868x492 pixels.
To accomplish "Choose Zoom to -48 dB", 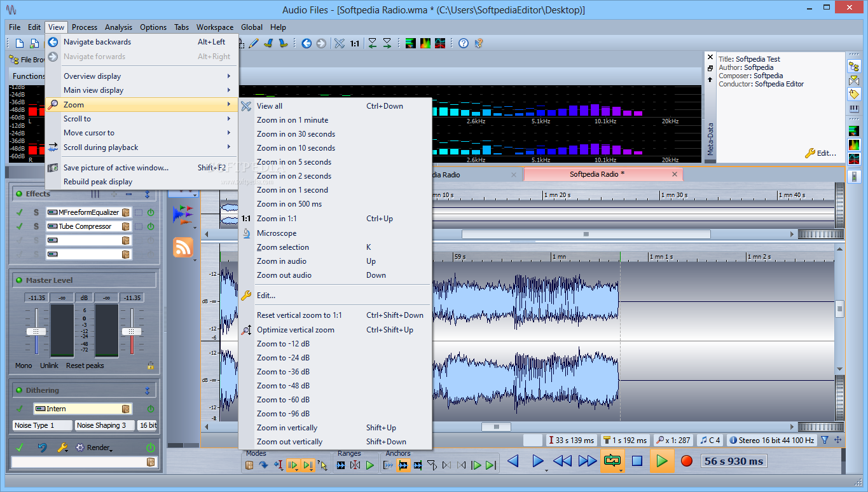I will click(x=335, y=386).
